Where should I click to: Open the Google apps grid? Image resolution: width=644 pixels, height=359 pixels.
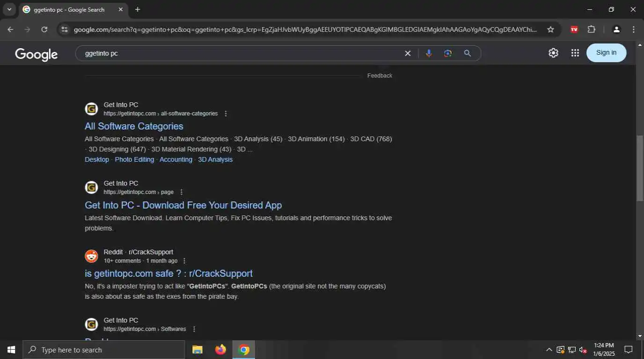click(575, 53)
